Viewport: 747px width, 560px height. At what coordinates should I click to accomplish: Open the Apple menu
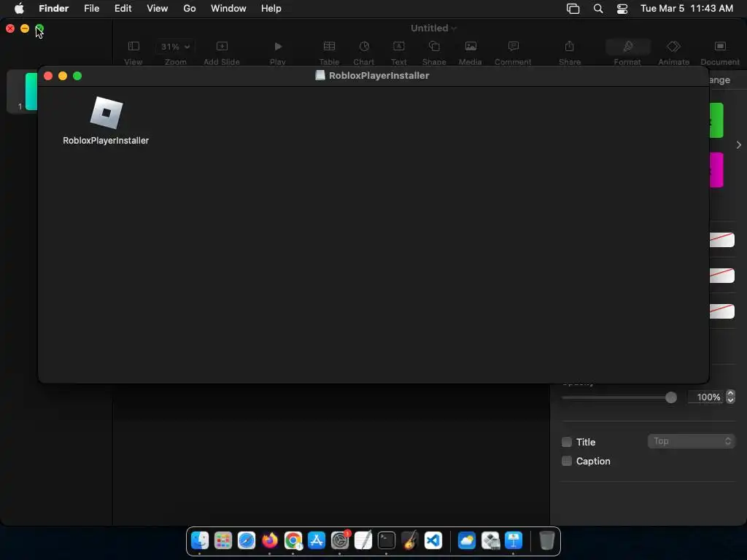[19, 9]
